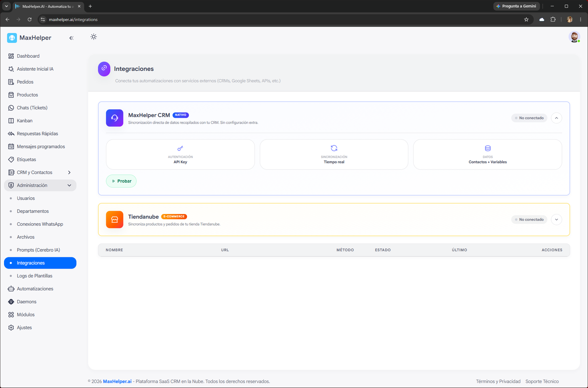The width and height of the screenshot is (588, 388).
Task: Click the API Key authentication icon
Action: pos(180,148)
